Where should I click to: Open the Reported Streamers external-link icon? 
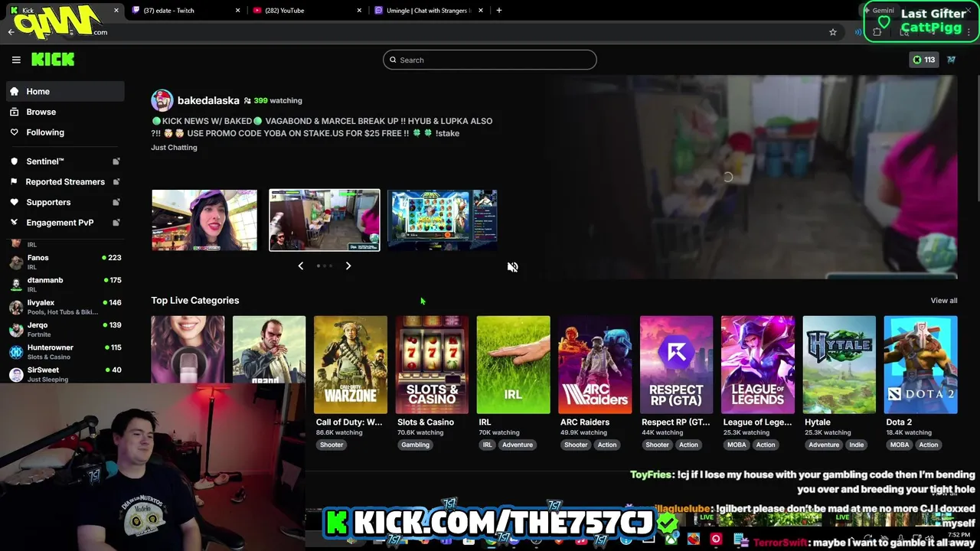(116, 181)
